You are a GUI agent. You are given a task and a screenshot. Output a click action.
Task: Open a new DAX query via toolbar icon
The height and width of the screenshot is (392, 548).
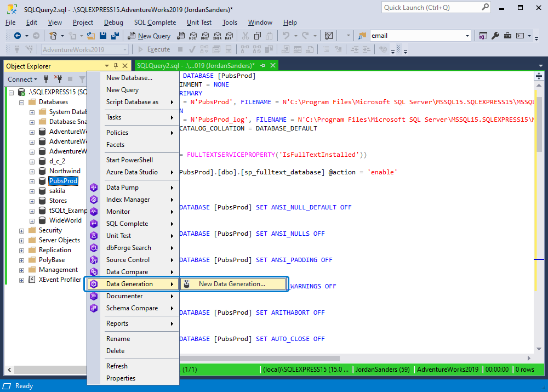(x=229, y=36)
